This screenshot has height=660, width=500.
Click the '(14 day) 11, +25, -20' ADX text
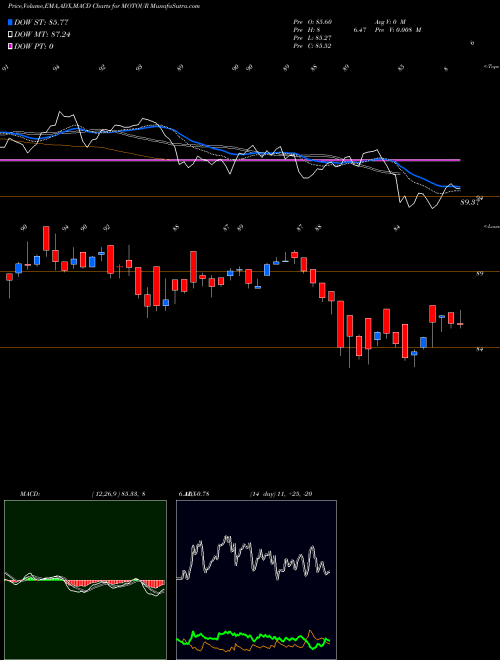pos(281,494)
